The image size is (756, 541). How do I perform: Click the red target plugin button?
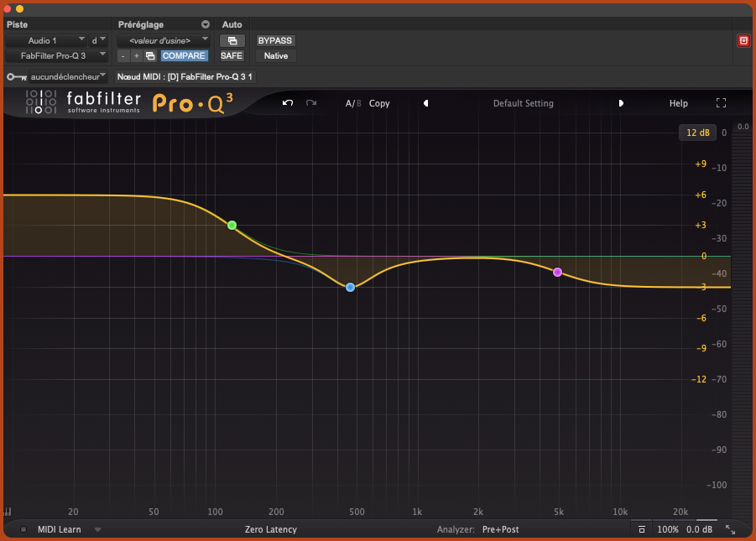pos(743,40)
